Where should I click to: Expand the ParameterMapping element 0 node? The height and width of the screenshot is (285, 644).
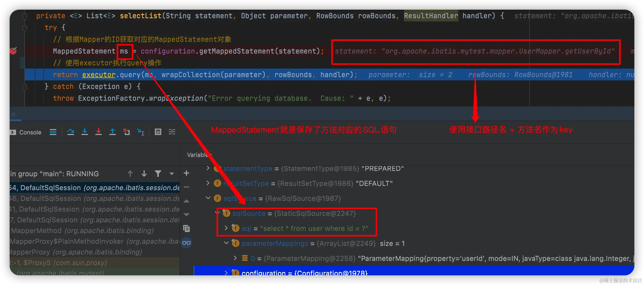[235, 258]
